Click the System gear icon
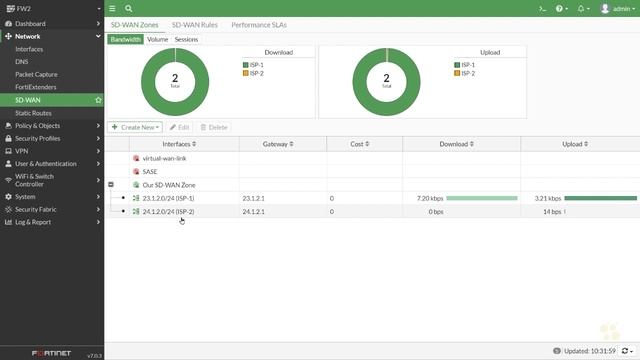The width and height of the screenshot is (640, 360). (x=8, y=197)
